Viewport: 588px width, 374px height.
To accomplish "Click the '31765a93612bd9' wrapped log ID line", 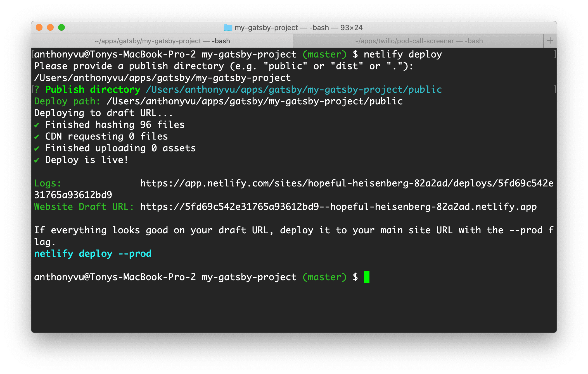I will [73, 195].
